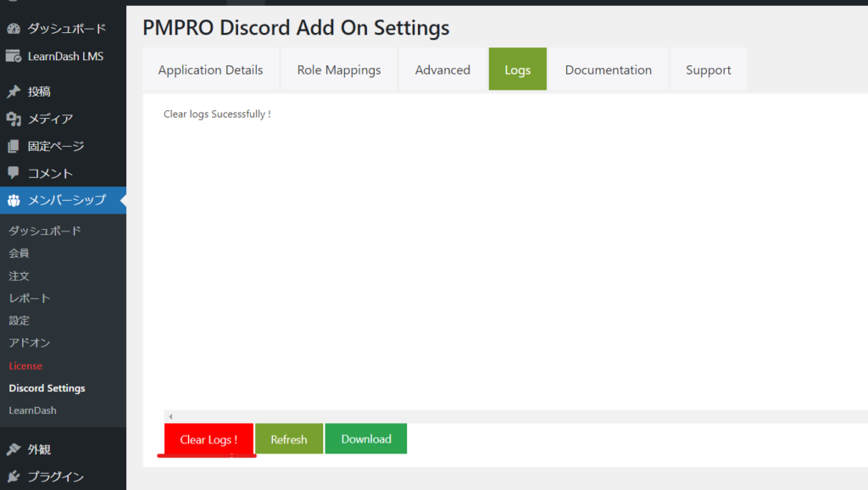Open the レポート submenu link
The height and width of the screenshot is (490, 868).
pos(30,298)
